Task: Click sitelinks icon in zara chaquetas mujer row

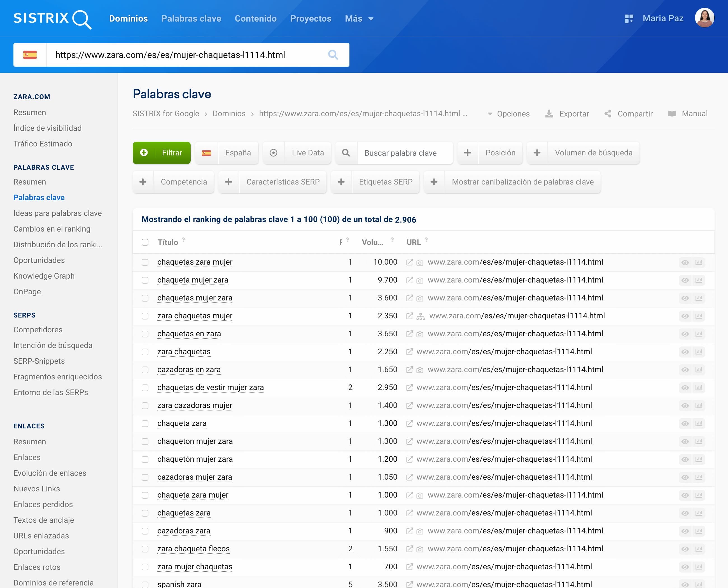Action: click(420, 316)
